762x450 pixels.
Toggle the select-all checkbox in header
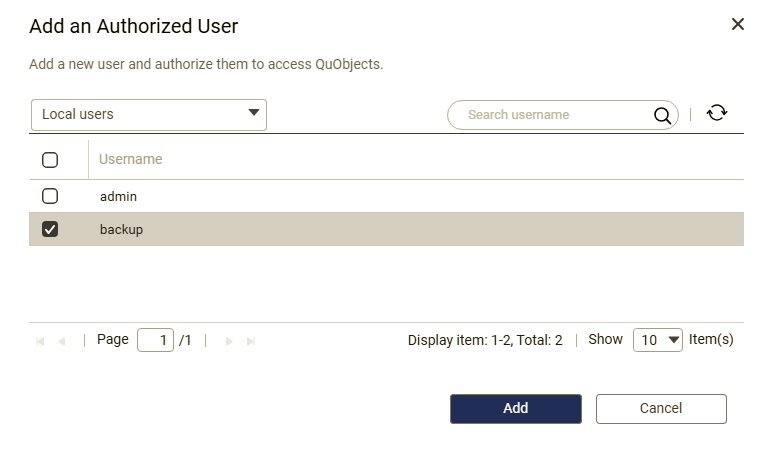[50, 159]
